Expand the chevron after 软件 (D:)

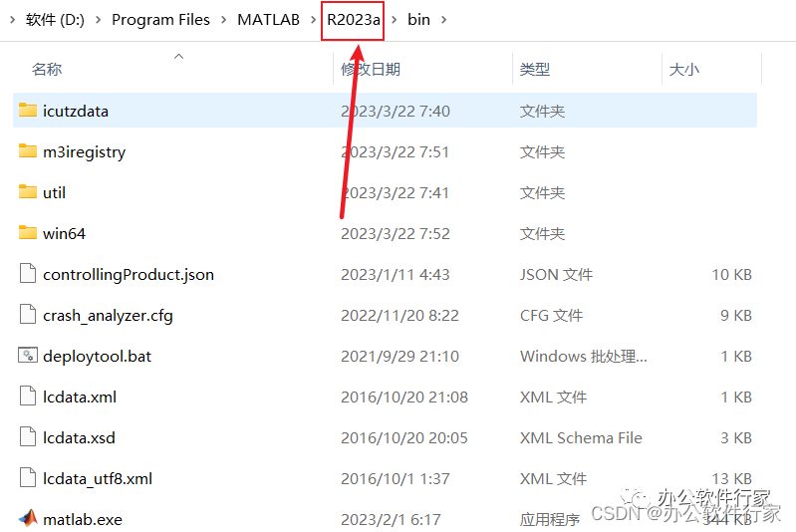tap(98, 19)
